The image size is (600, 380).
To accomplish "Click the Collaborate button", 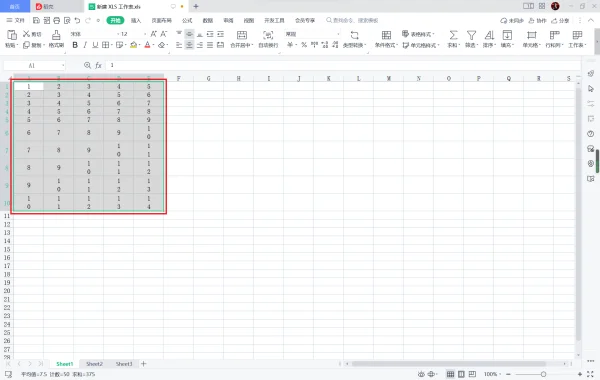I will point(538,20).
